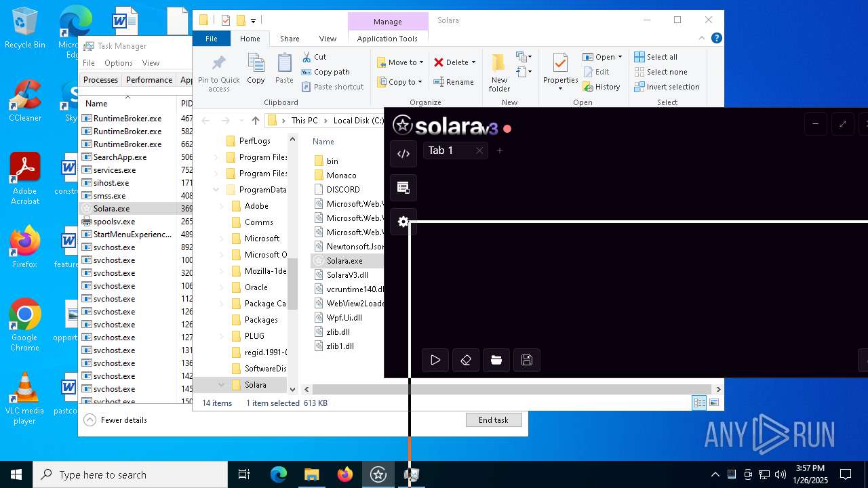Add a new tab in Solara

[x=500, y=150]
